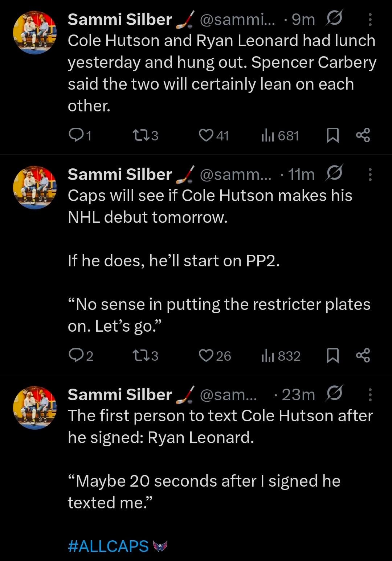Reply to the NHL debut tweet
The image size is (392, 561).
[75, 355]
